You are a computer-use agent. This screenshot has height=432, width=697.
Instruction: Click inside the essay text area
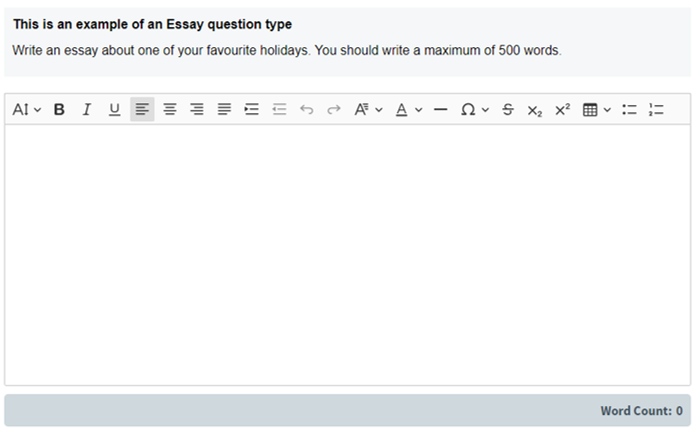[347, 255]
